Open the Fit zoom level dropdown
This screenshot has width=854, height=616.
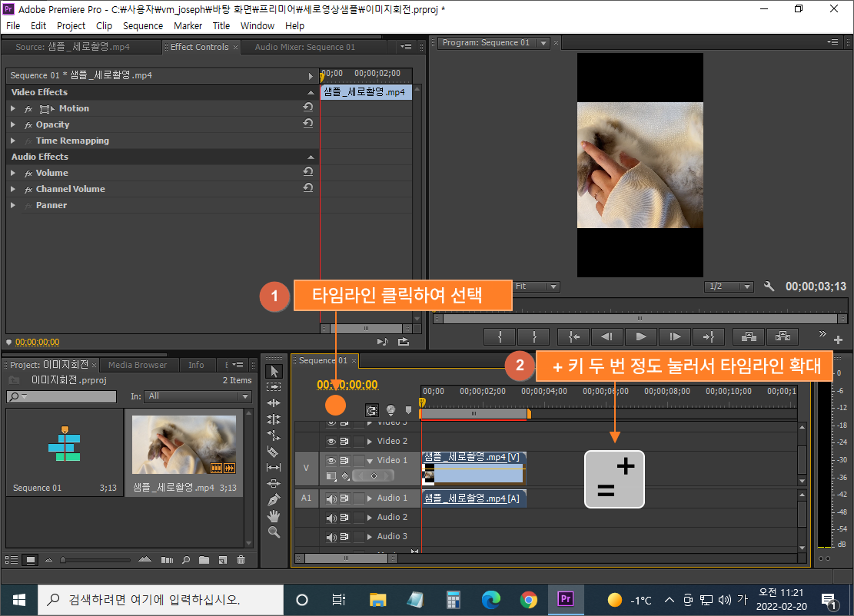pos(536,286)
